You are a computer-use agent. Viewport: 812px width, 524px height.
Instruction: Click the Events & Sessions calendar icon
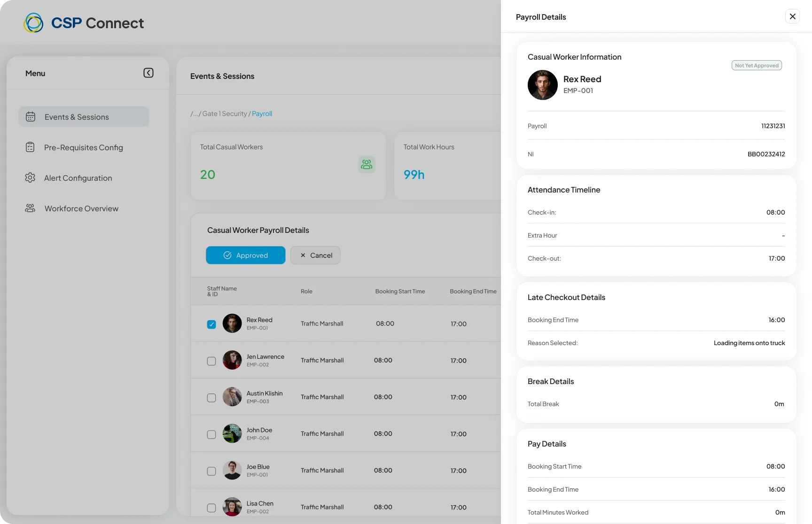(31, 116)
